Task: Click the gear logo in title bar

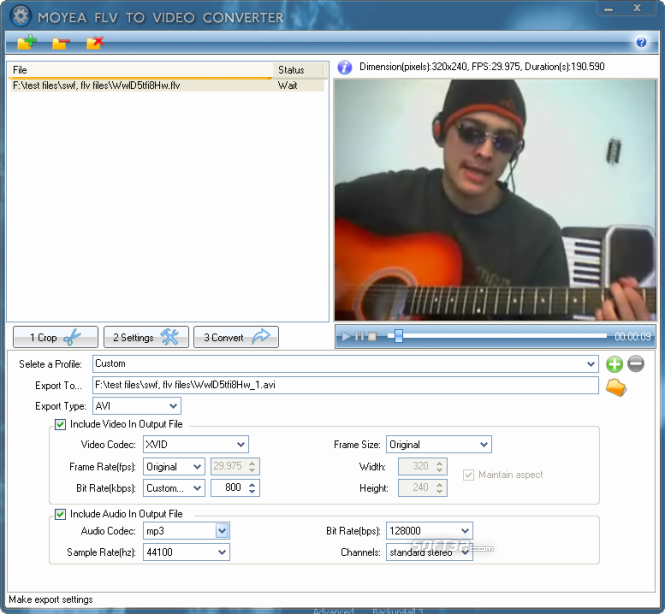Action: pyautogui.click(x=20, y=16)
